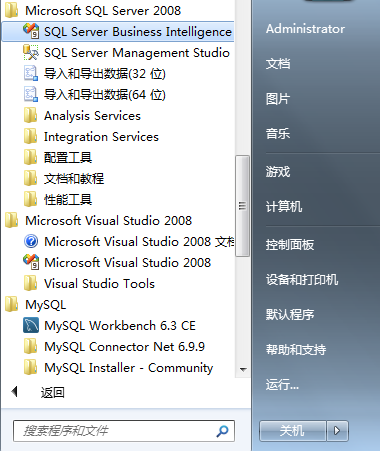Open Microsoft Visual Studio 2008 文档 help icon
Image resolution: width=380 pixels, height=451 pixels.
(31, 241)
